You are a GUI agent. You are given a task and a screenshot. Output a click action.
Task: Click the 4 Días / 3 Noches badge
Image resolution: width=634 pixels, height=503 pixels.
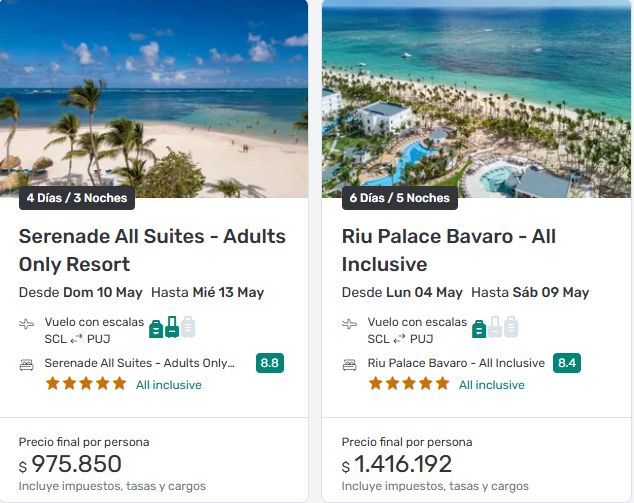pyautogui.click(x=77, y=198)
